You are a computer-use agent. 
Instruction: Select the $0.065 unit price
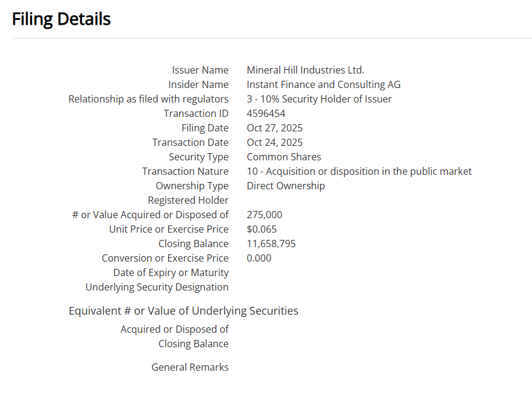coord(262,229)
